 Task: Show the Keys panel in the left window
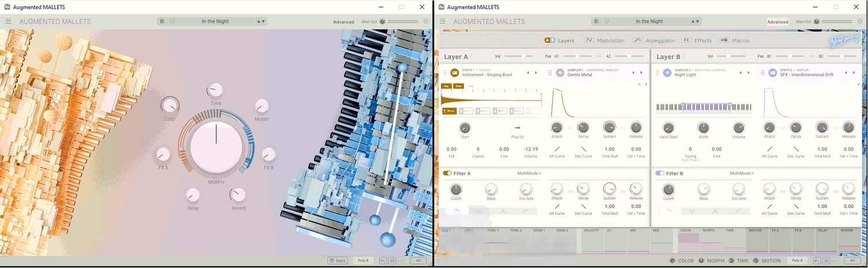tap(337, 260)
